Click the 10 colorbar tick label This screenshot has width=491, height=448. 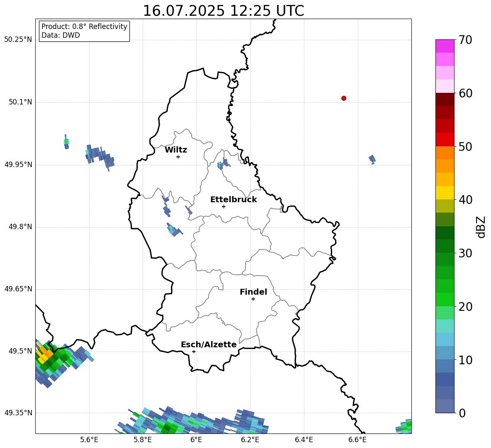click(465, 360)
